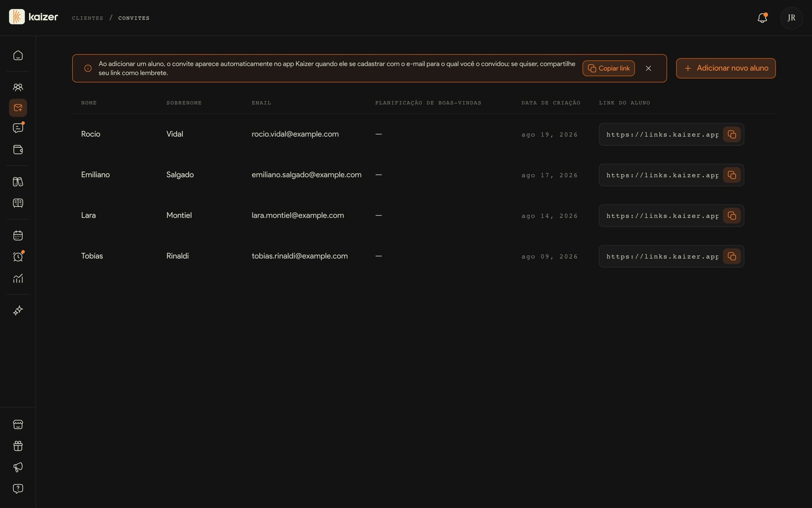Open the chat messages icon in sidebar

(18, 128)
